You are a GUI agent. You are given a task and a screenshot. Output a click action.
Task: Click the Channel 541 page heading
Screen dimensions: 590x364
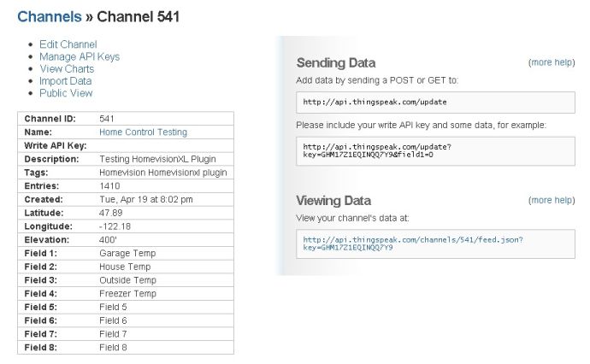138,16
